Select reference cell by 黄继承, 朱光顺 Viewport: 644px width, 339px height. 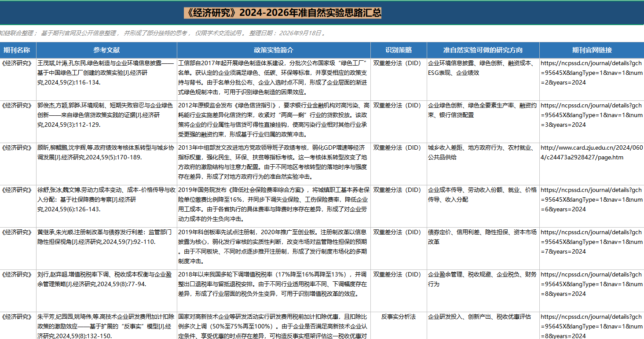[x=106, y=248]
